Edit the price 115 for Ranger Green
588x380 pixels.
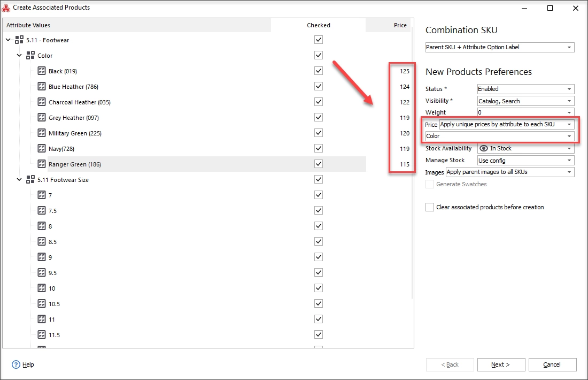(x=405, y=164)
